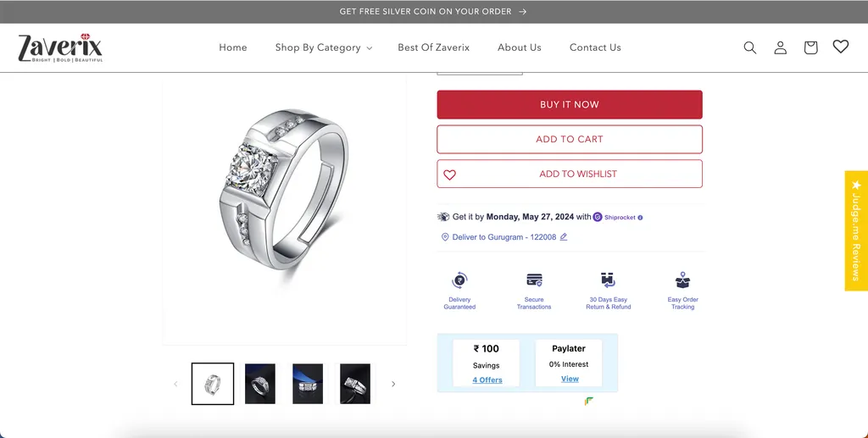Expand Shop By Category dropdown

click(324, 47)
